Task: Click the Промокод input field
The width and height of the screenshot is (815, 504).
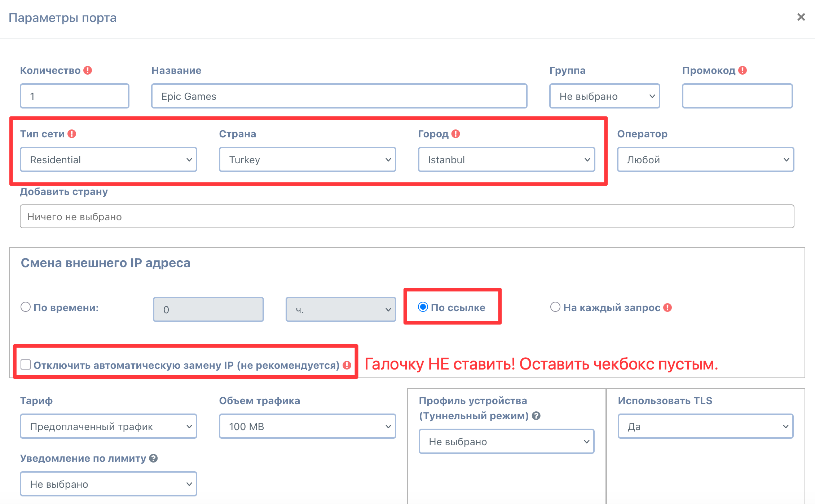Action: tap(737, 96)
